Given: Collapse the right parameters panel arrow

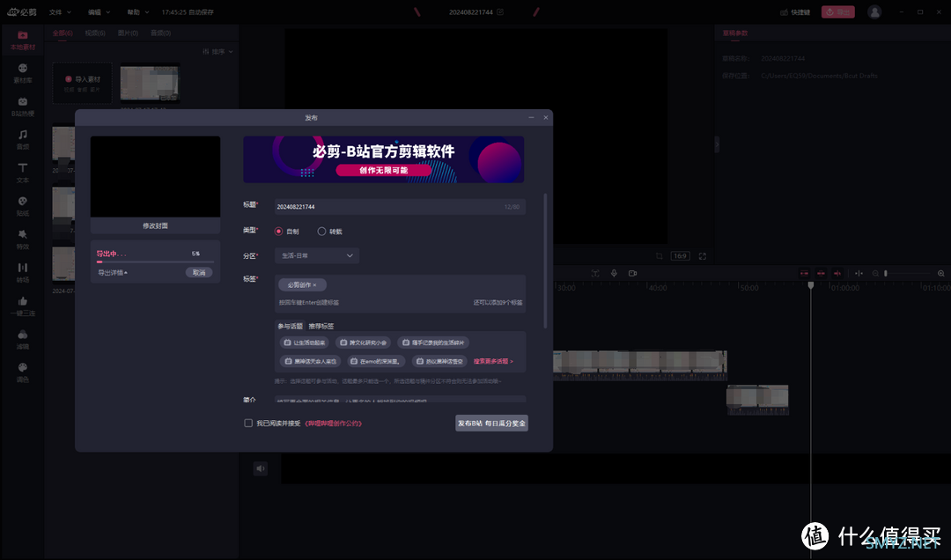Looking at the screenshot, I should pyautogui.click(x=716, y=144).
